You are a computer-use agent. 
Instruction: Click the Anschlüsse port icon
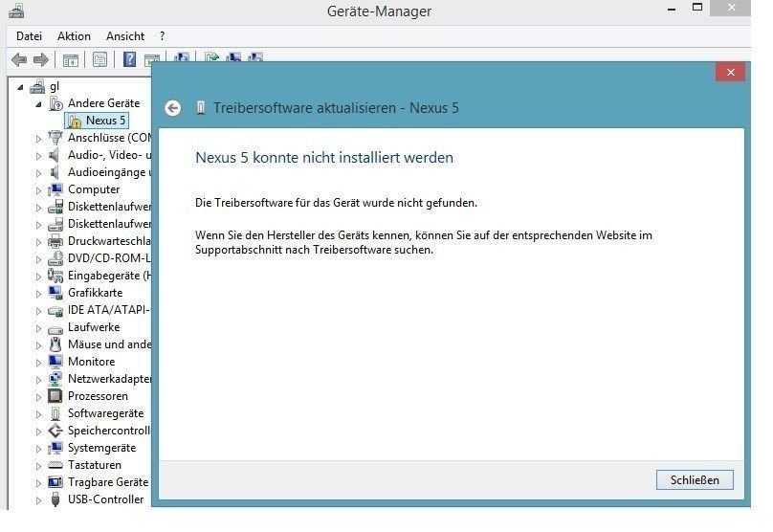[55, 138]
